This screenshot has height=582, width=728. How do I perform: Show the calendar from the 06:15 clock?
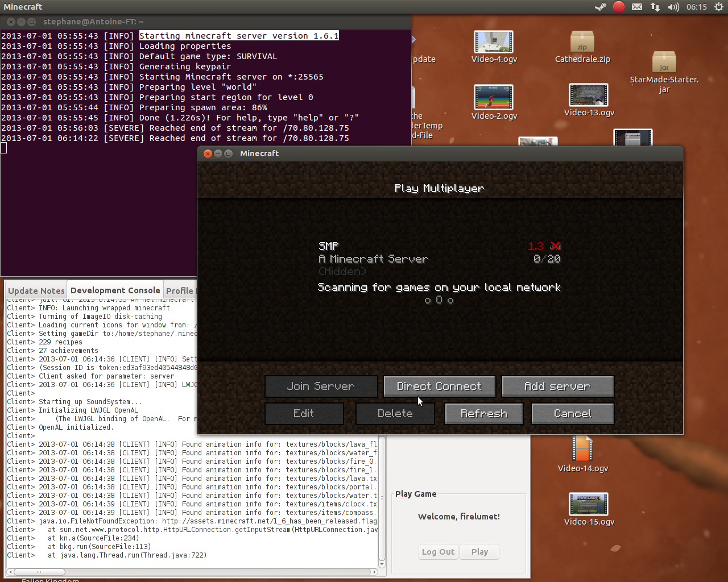696,7
